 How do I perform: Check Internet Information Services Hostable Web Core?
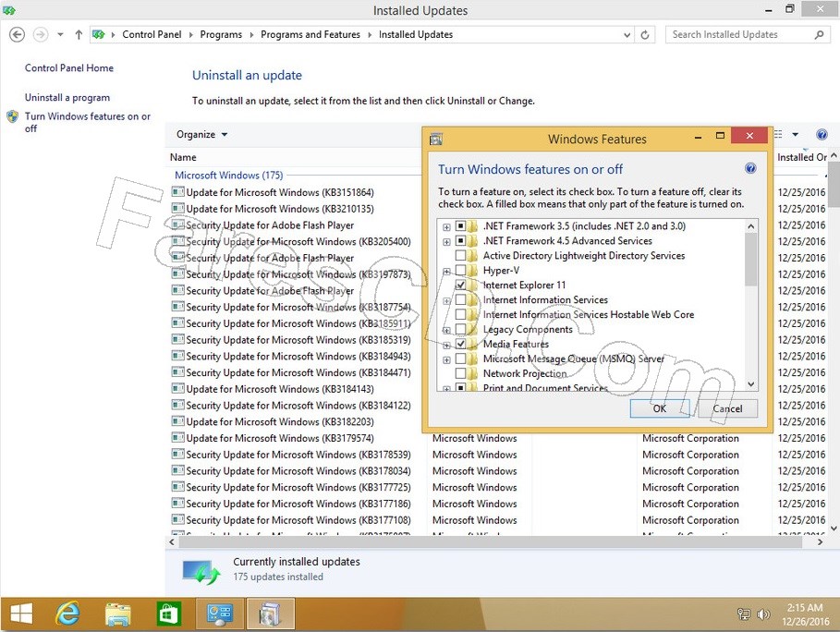click(460, 314)
